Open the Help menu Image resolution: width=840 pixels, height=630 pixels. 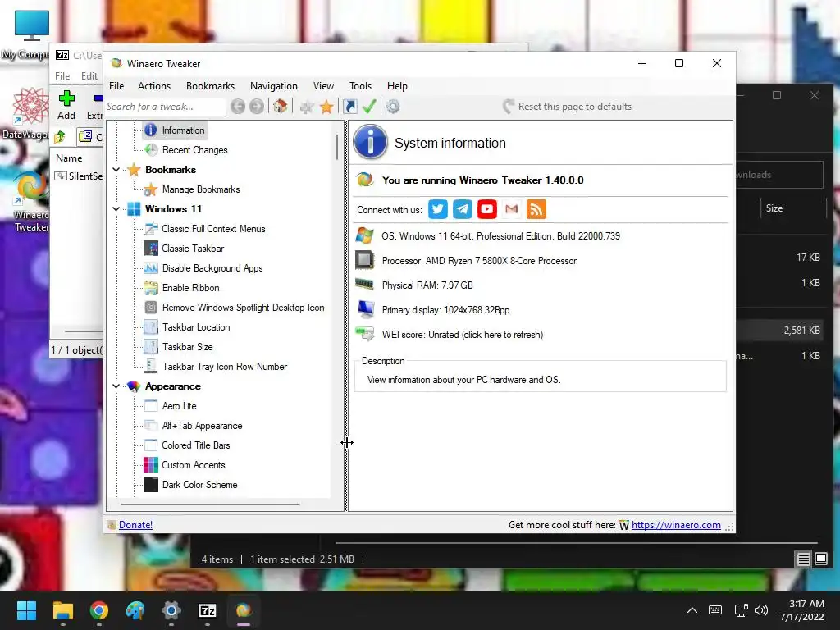pyautogui.click(x=398, y=85)
